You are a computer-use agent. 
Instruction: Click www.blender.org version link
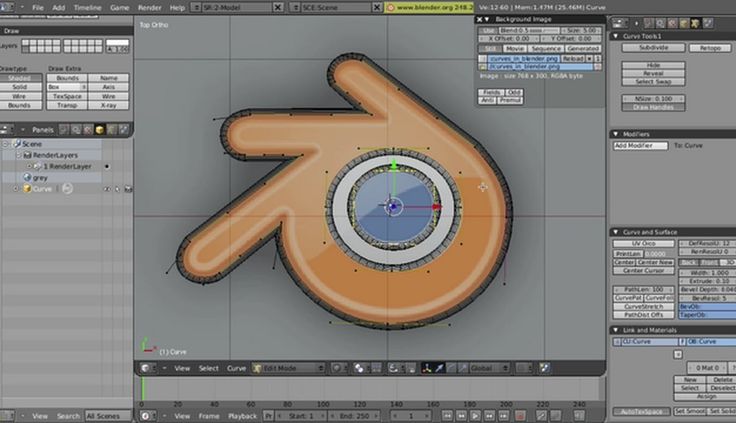[x=429, y=8]
